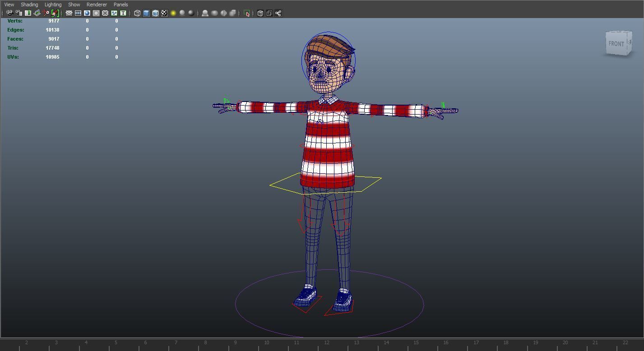
Task: Toggle the Resolution Gate blue sphere icon
Action: pyautogui.click(x=87, y=13)
